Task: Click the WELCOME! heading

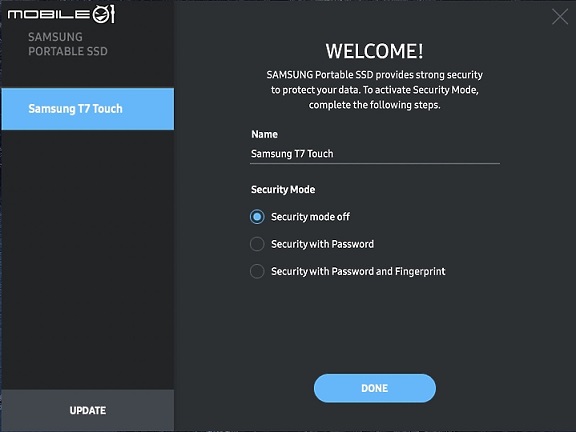Action: [x=374, y=51]
